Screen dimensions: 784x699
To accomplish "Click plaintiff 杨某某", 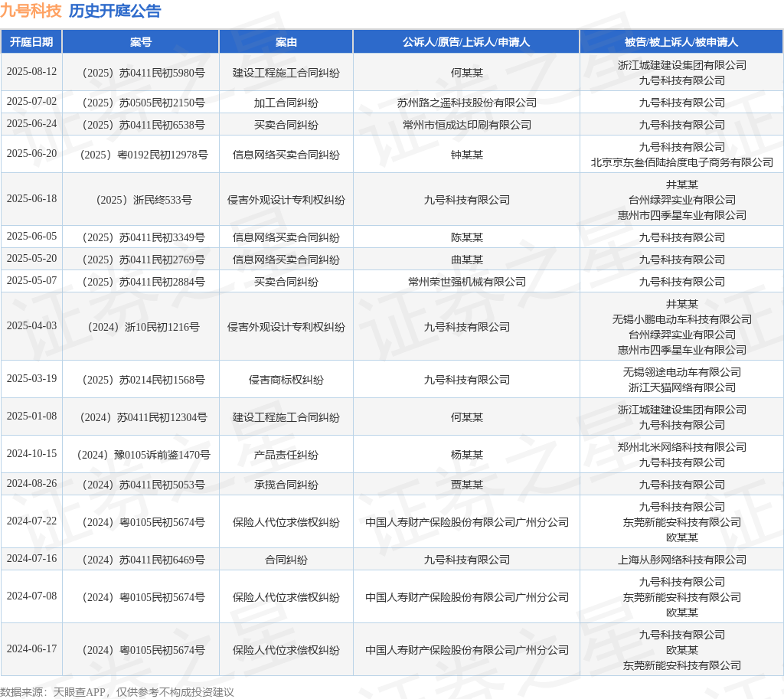I will coord(466,455).
